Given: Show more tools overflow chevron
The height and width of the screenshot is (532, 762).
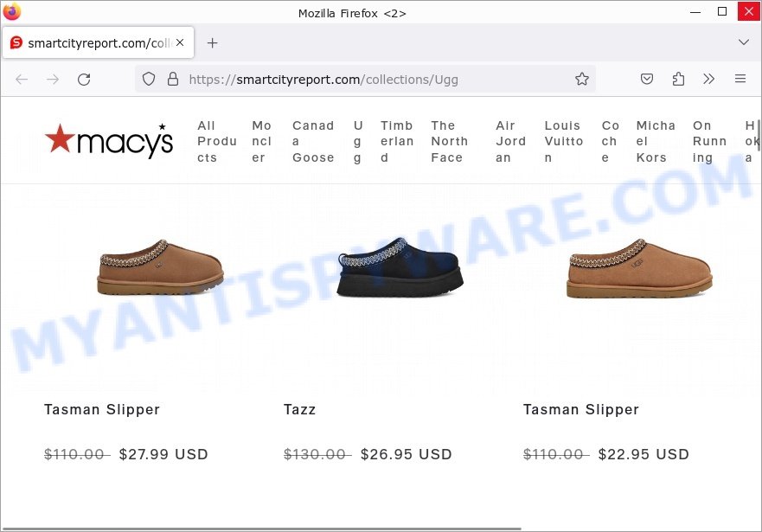Looking at the screenshot, I should click(x=709, y=79).
